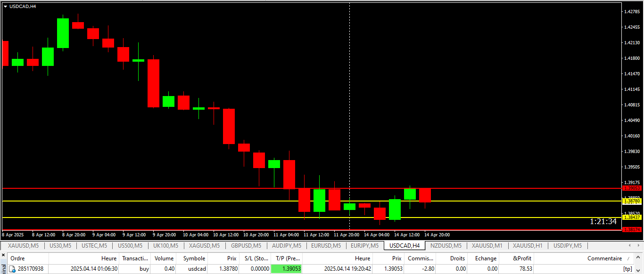The width and height of the screenshot is (644, 274).
Task: Open the XAUUSD,M1 chart tab
Action: pos(487,246)
